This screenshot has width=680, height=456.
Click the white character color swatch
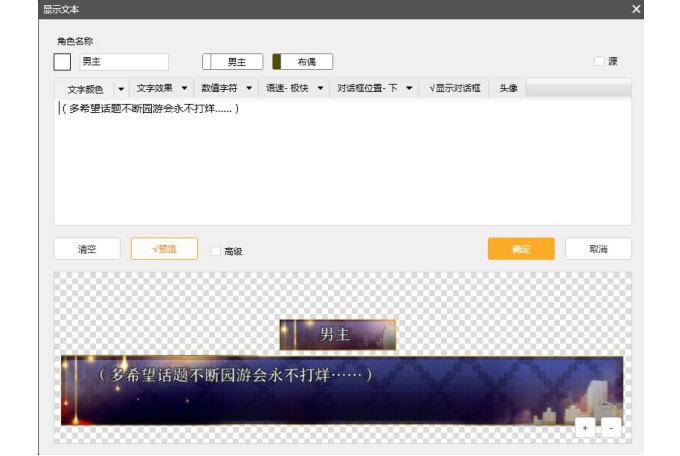click(x=62, y=62)
